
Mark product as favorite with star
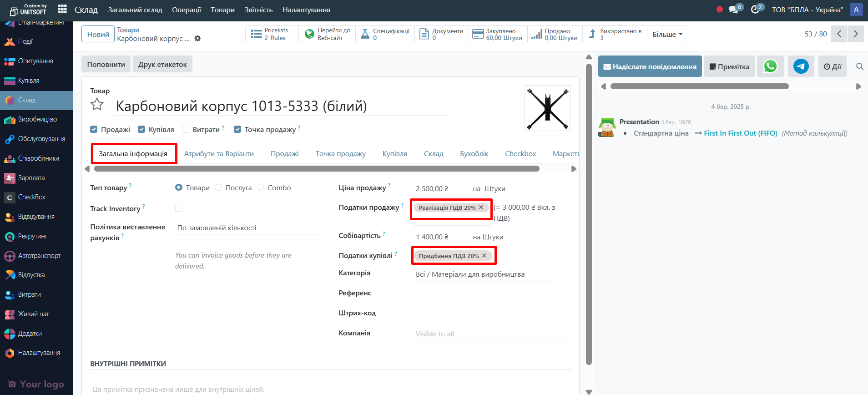(x=97, y=105)
